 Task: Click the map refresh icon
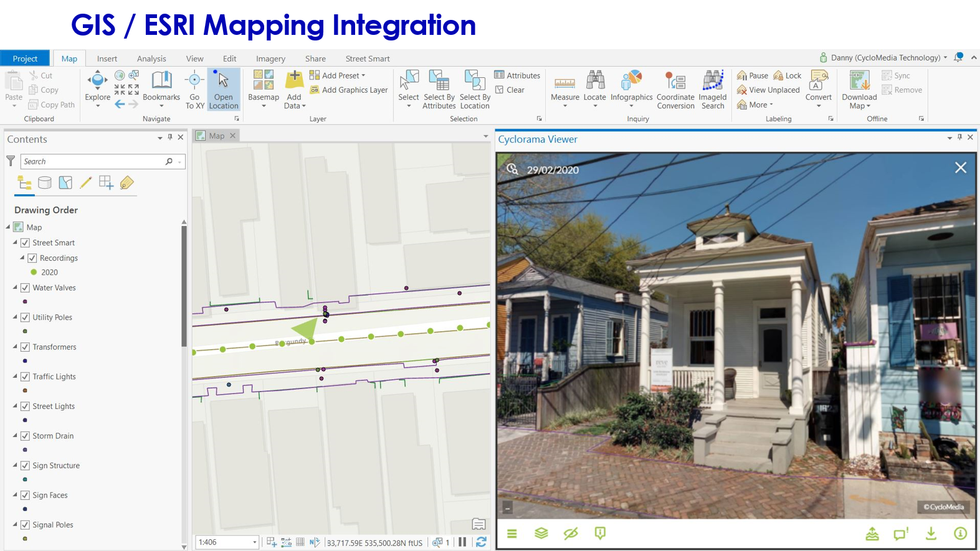482,542
